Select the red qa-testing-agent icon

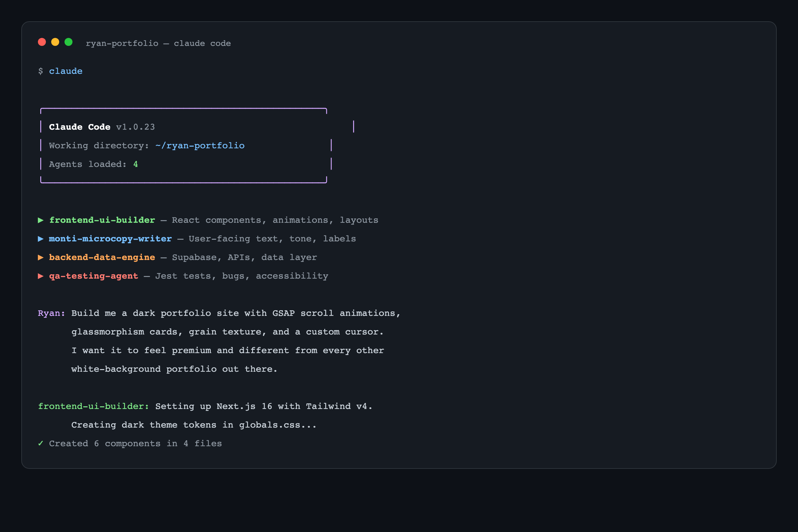(41, 276)
